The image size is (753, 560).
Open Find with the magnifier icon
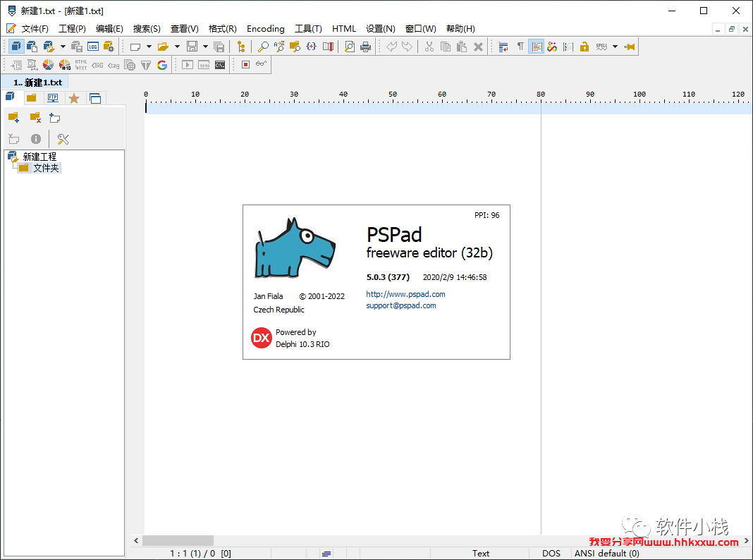(263, 47)
